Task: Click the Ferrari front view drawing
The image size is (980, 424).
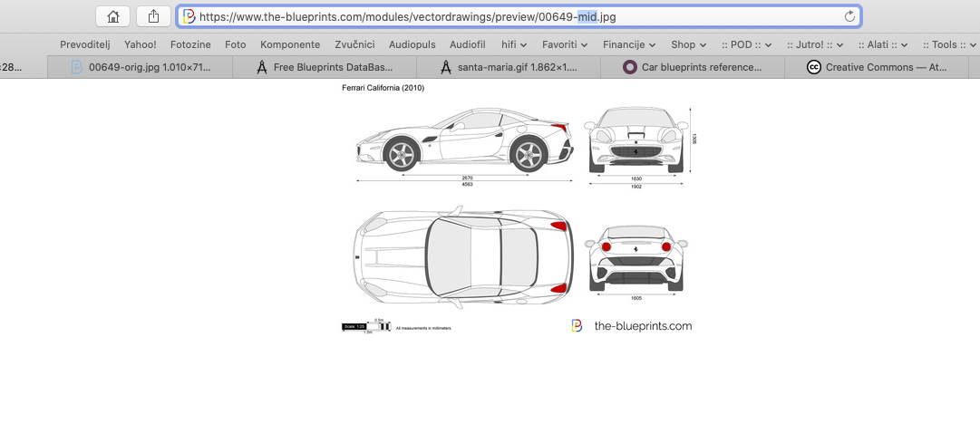Action: (x=636, y=140)
